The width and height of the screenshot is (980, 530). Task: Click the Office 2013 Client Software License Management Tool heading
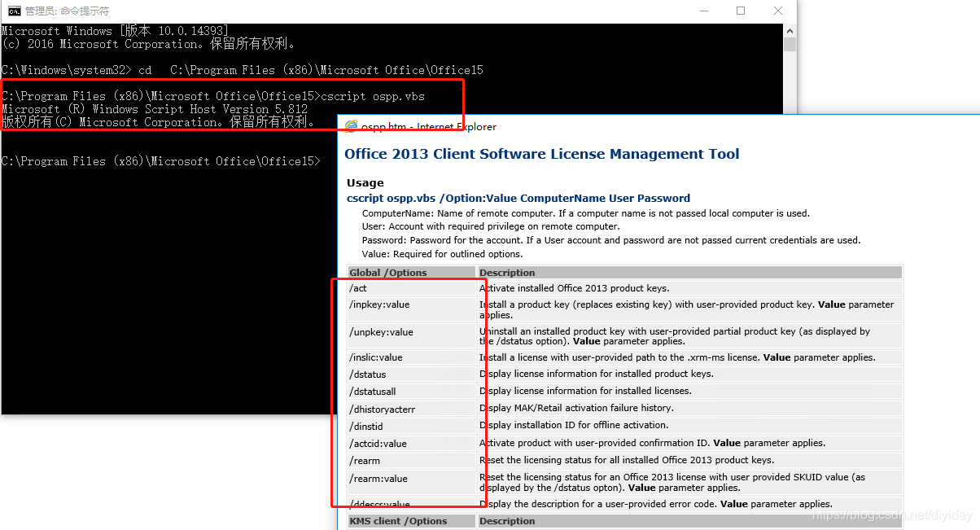click(542, 154)
